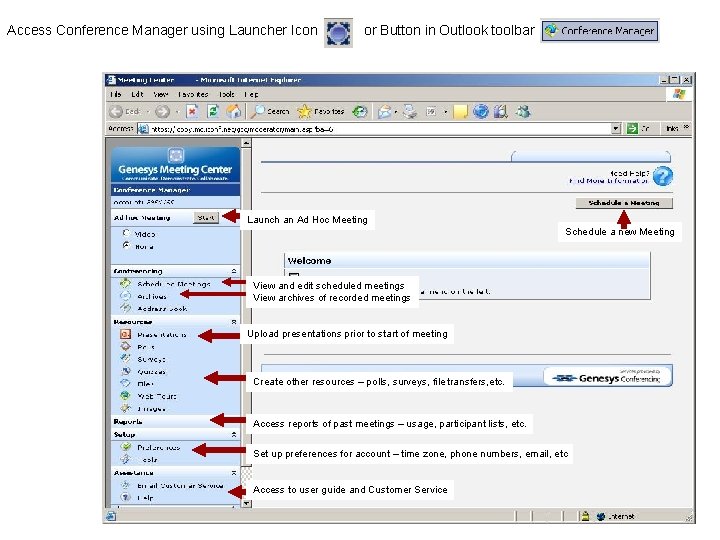Click the History/Media icon after Favorites
The height and width of the screenshot is (540, 720).
pos(360,111)
